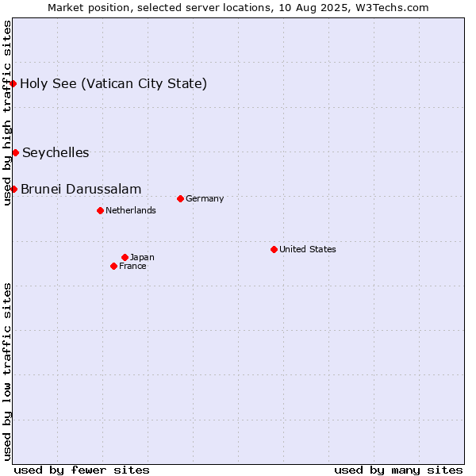Viewport: 476px width, 476px height.
Task: Click the Seychelles red data point
Action: (16, 152)
